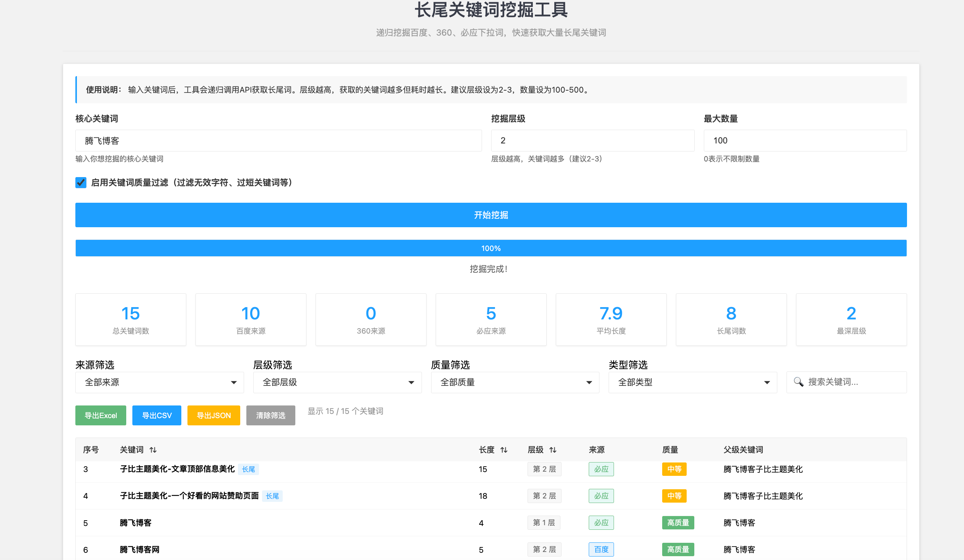Open 质量筛选 dropdown showing 全部质量

[515, 382]
